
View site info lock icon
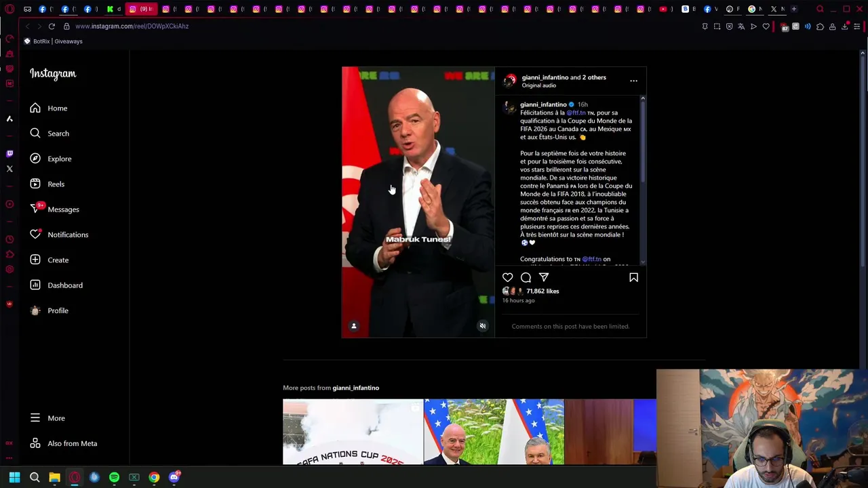66,26
